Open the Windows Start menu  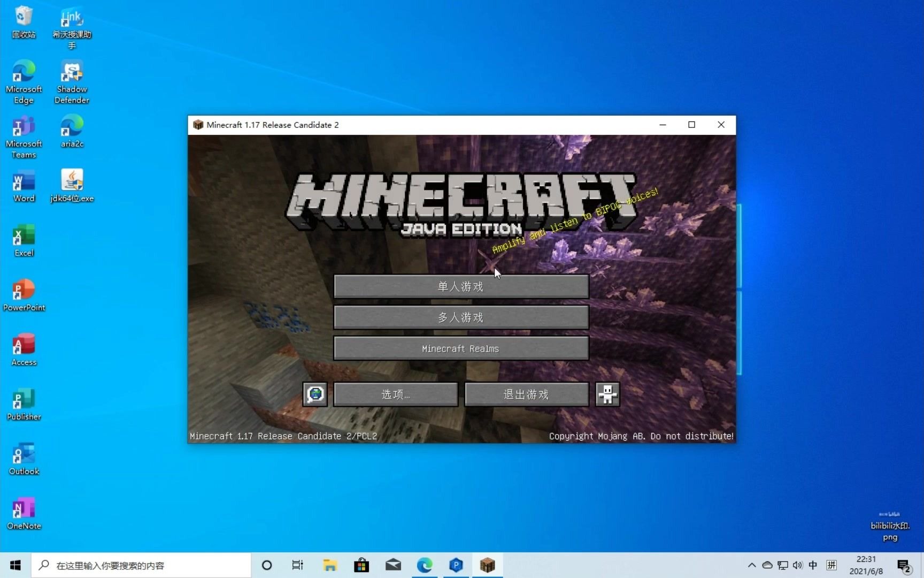coord(16,565)
